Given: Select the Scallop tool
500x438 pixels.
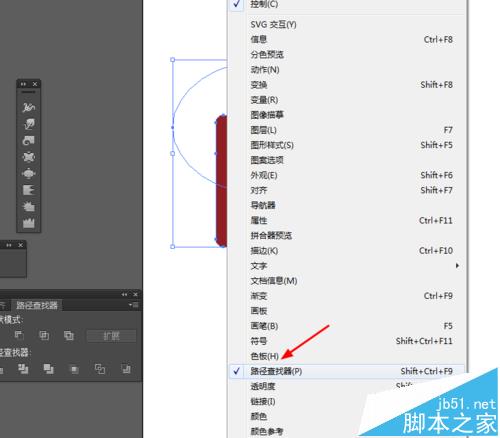Looking at the screenshot, I should tap(29, 190).
